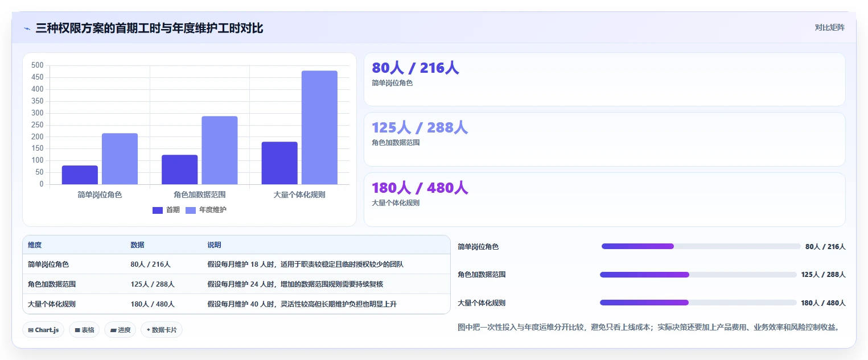Click the 125人 / 288人 value after the progress bar
Screen dimensions: 868x360
824,275
